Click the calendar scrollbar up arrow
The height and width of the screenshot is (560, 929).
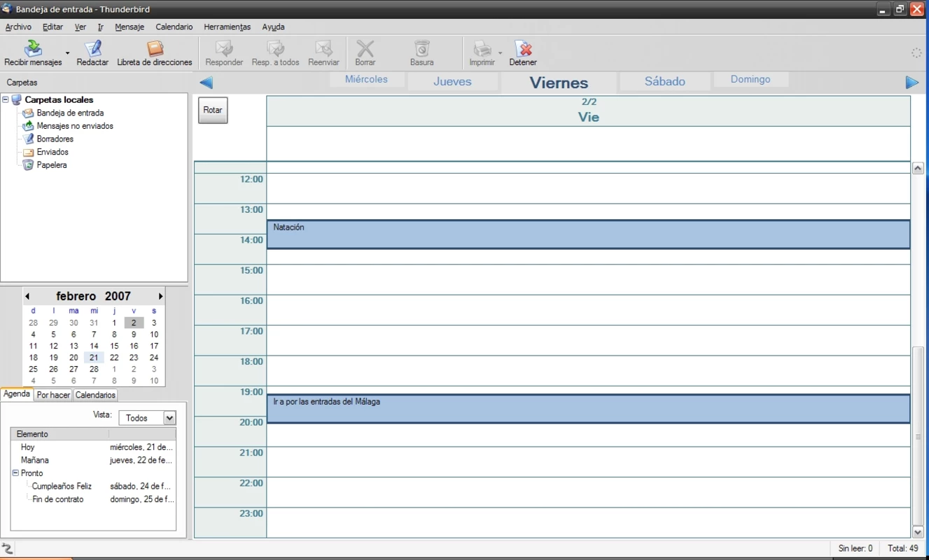[x=918, y=168]
